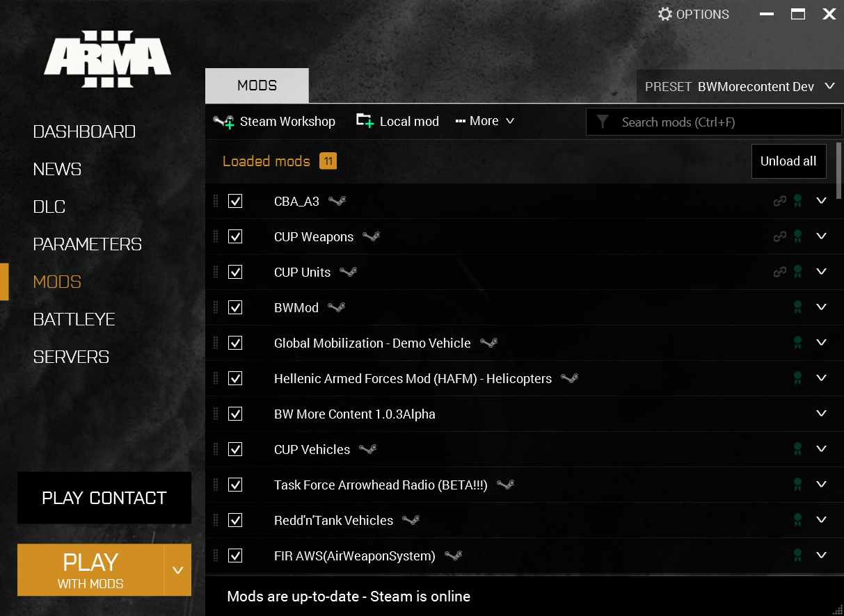Click the drag handle of BW More Content row
Screen dimensions: 844x616
(216, 414)
